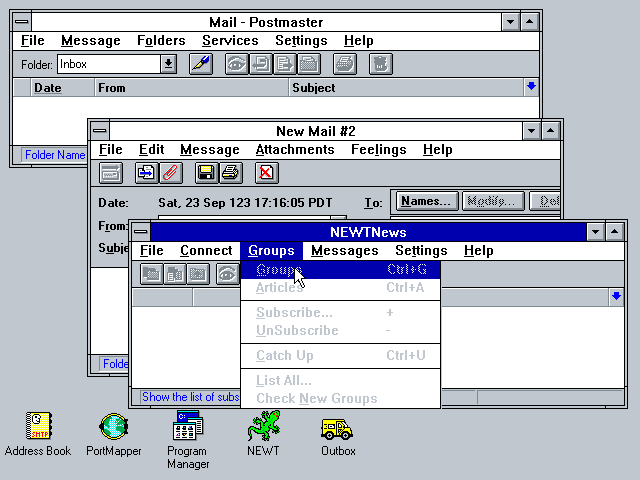Click the insert file icon in New Mail
The height and width of the screenshot is (480, 640).
147,173
